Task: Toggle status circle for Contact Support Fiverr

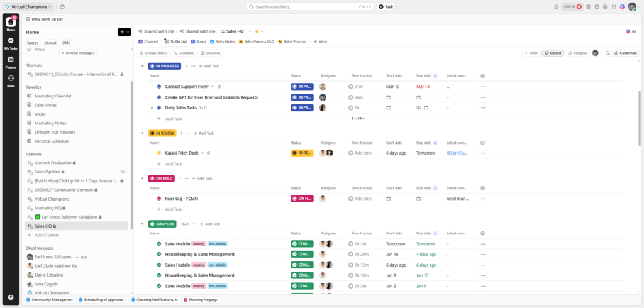Action: click(159, 87)
